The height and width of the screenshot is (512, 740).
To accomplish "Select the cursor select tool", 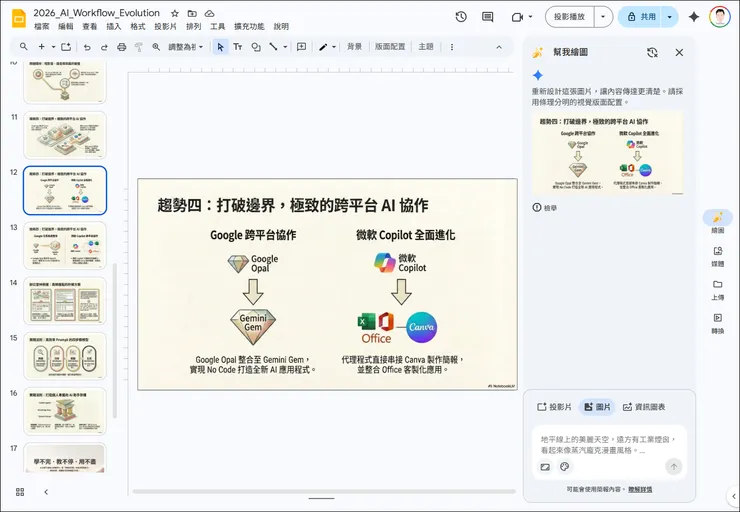I will point(220,47).
